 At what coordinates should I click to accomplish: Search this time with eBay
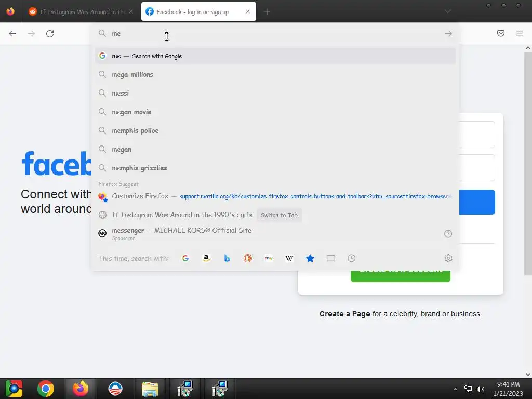(x=269, y=258)
